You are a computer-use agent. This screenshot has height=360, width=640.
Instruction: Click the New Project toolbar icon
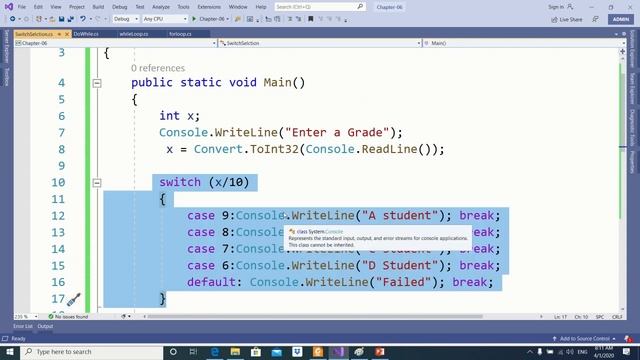[39, 19]
